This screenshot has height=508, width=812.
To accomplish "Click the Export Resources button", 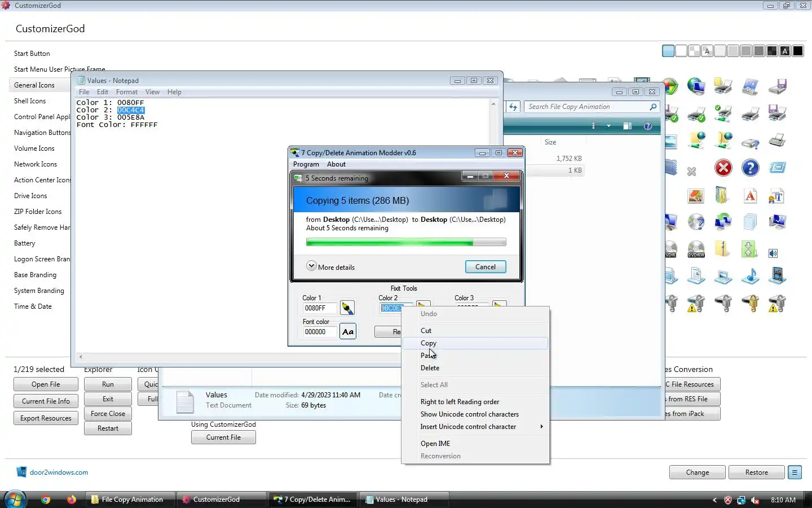I will click(x=46, y=418).
